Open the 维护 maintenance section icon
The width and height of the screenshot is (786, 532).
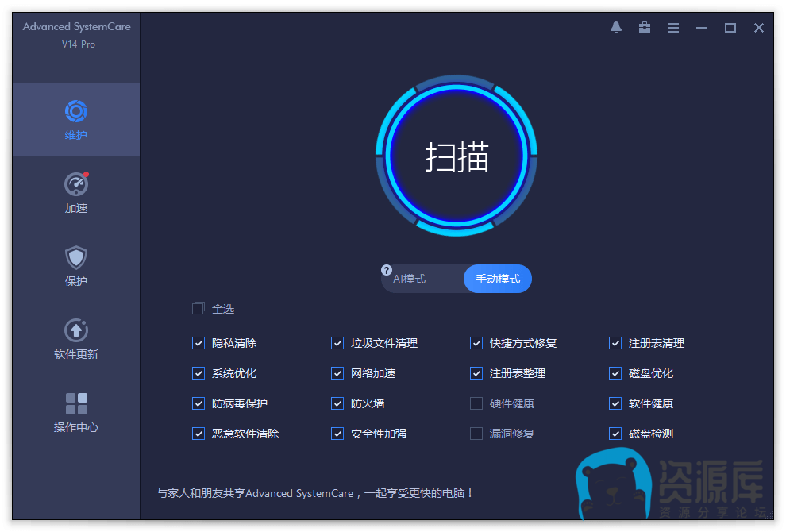pos(76,111)
